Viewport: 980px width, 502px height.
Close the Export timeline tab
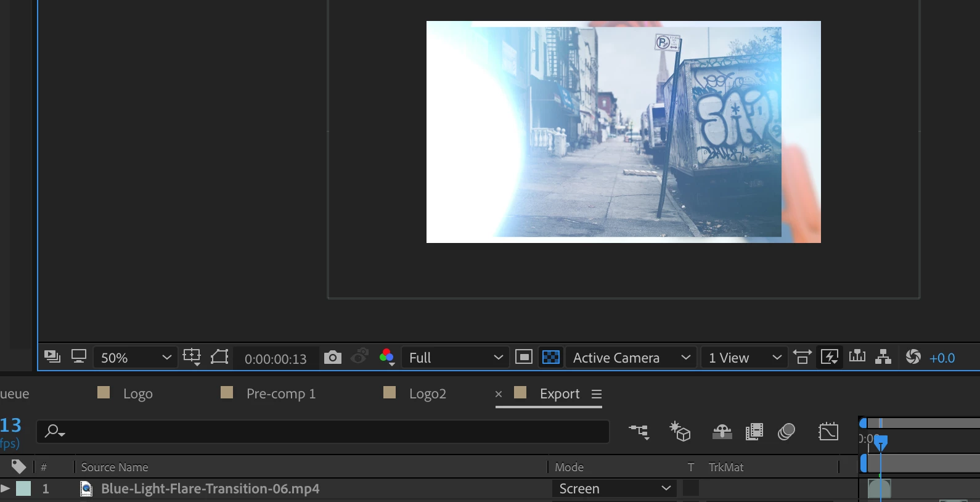pos(499,394)
